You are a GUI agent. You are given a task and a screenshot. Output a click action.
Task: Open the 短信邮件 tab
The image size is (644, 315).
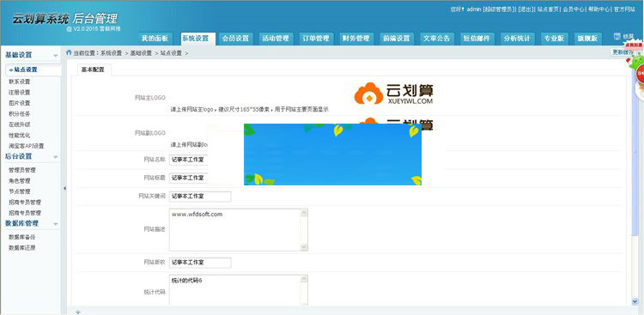(477, 39)
